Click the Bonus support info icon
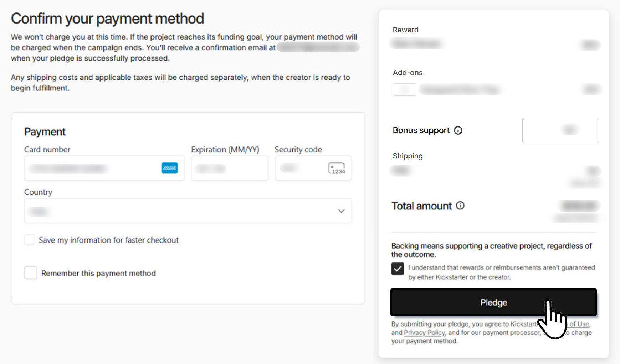Image resolution: width=620 pixels, height=364 pixels. point(458,130)
